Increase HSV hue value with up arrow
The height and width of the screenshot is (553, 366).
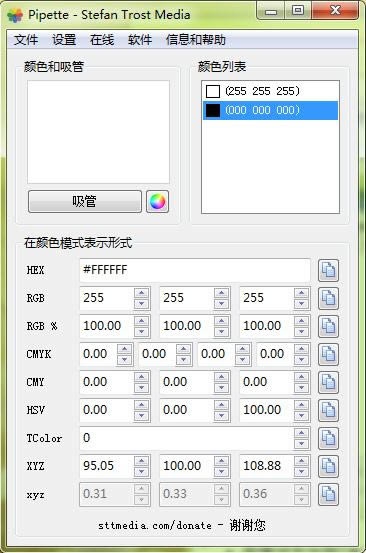[141, 405]
